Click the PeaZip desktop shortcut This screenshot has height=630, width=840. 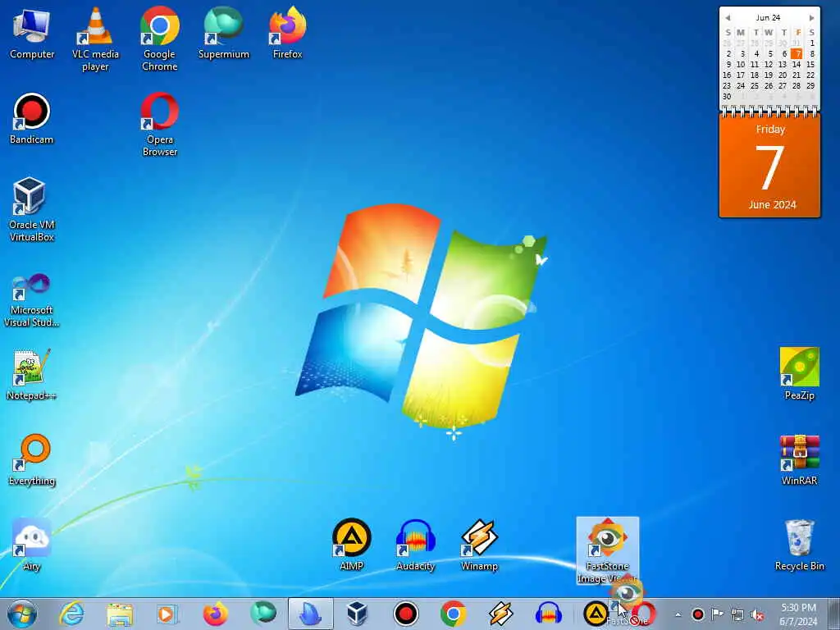(x=799, y=374)
